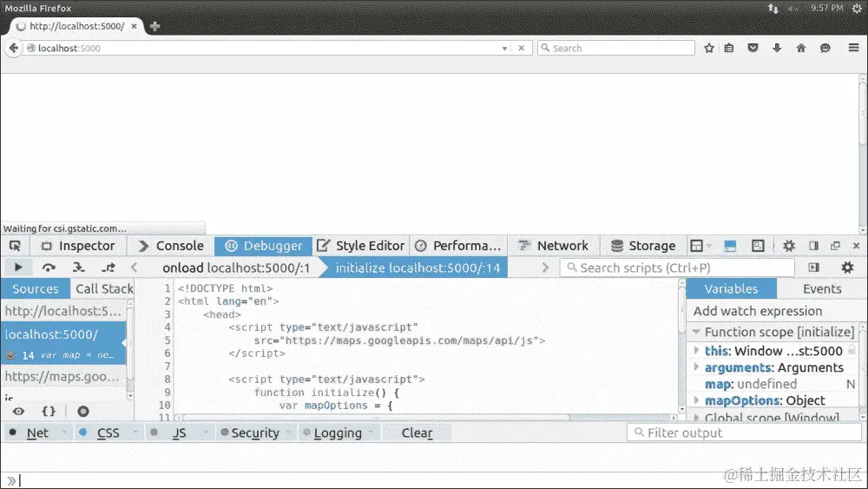The width and height of the screenshot is (868, 489).
Task: Toggle the debugger side panes icon
Action: click(x=813, y=268)
